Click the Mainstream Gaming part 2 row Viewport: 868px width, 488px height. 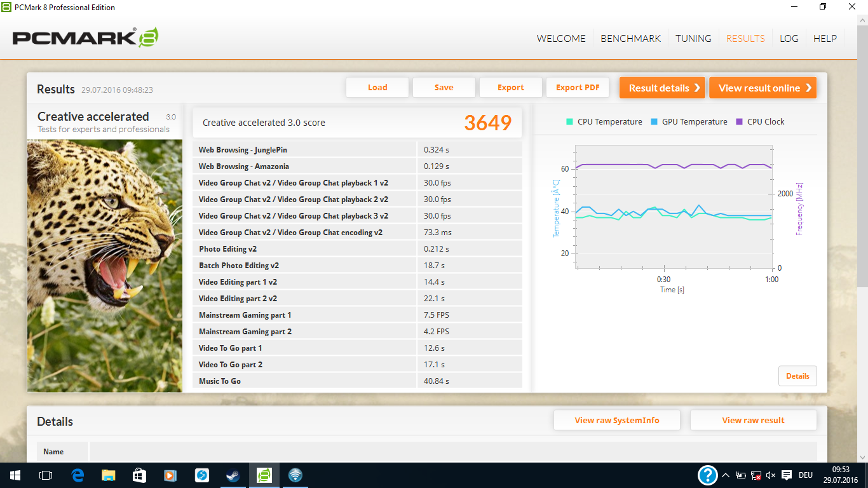[357, 332]
